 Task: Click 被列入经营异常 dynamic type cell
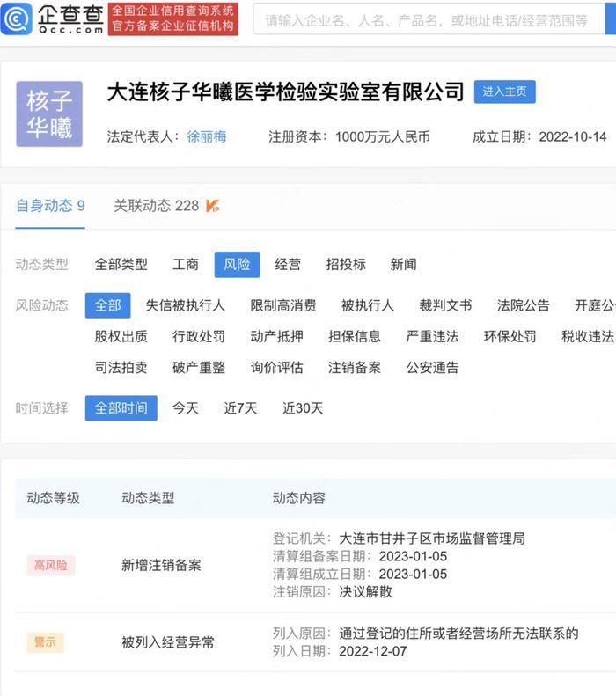[168, 642]
